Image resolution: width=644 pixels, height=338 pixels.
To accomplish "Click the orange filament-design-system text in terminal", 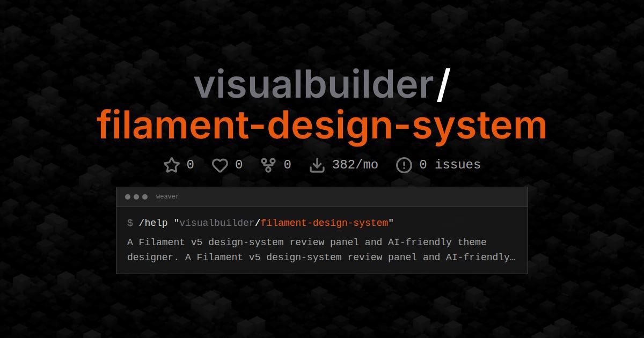I will [x=324, y=223].
